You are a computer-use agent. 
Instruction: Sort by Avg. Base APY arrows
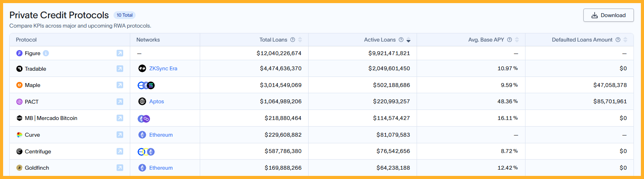click(517, 40)
